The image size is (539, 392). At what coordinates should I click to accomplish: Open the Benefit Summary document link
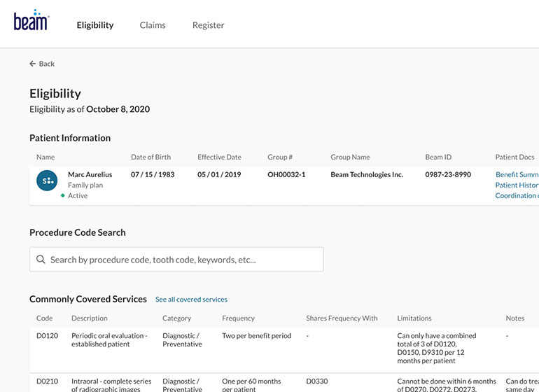pyautogui.click(x=517, y=174)
